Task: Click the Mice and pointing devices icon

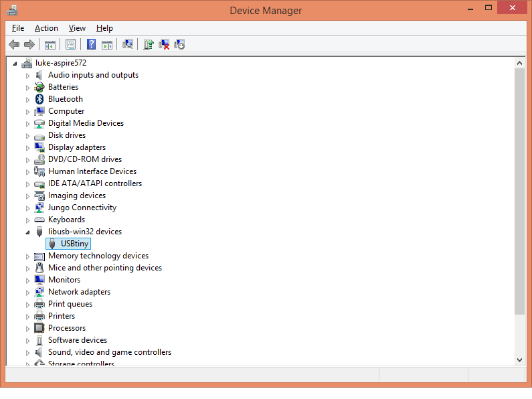Action: (x=39, y=268)
